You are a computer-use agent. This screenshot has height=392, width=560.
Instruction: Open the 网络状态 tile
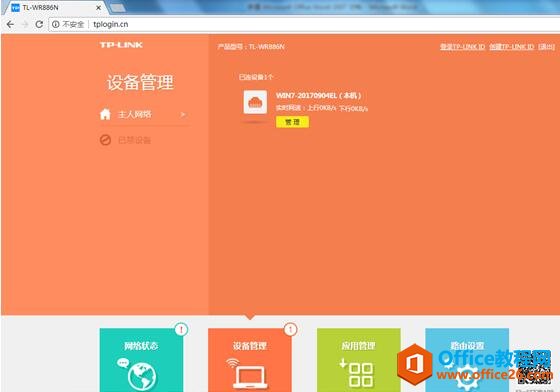[x=141, y=360]
